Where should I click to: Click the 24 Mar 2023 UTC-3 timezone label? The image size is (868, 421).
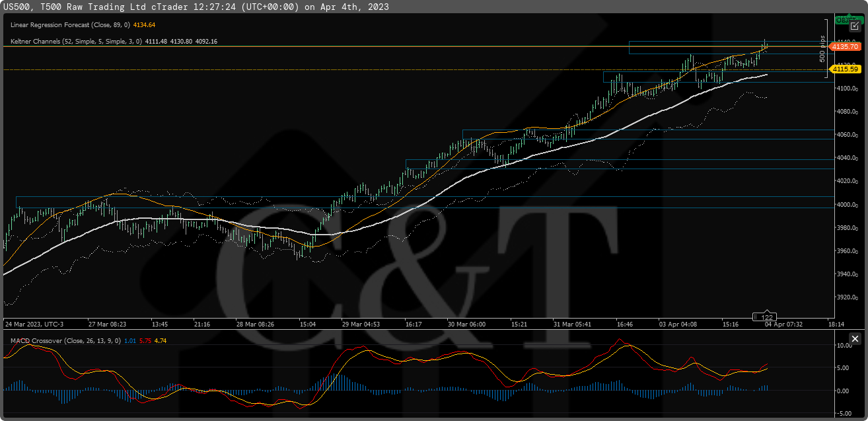coord(33,324)
